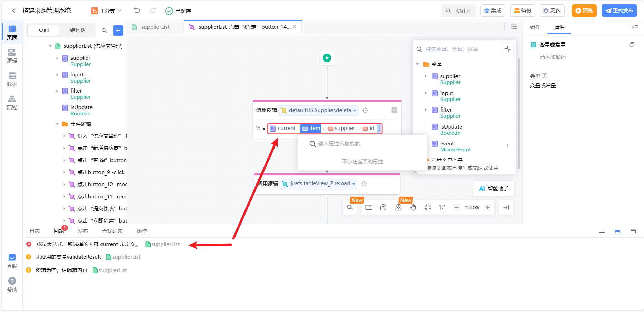Image resolution: width=644 pixels, height=312 pixels.
Task: Click the blue plus add page button
Action: coord(118,30)
